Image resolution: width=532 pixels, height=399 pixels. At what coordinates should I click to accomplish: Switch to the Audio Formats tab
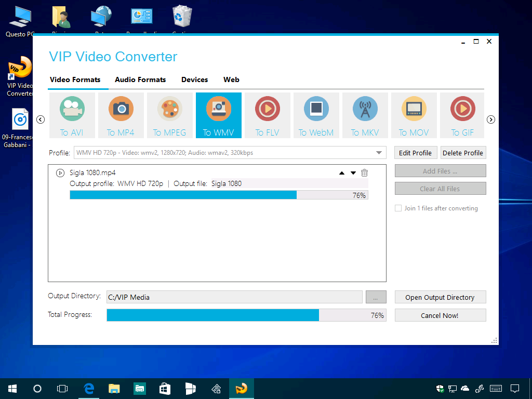click(x=140, y=79)
